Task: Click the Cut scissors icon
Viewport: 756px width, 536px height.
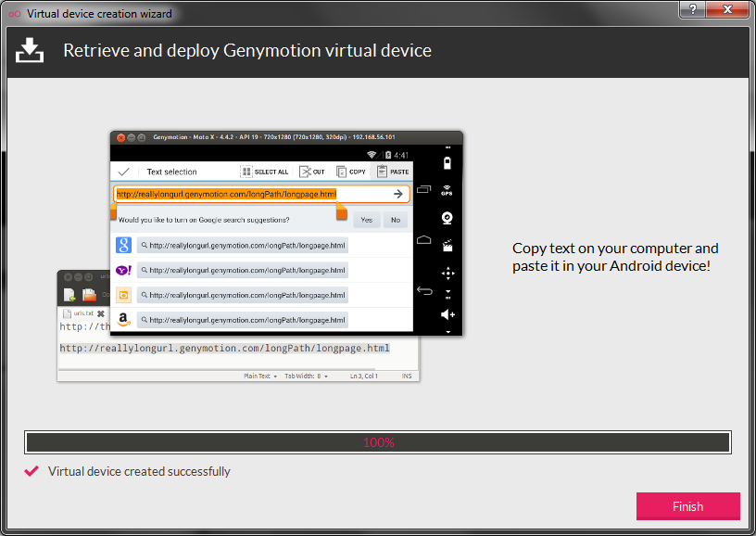Action: point(305,172)
